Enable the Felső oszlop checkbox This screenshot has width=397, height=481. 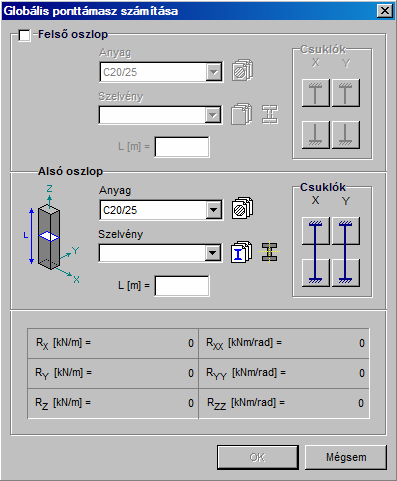click(25, 35)
